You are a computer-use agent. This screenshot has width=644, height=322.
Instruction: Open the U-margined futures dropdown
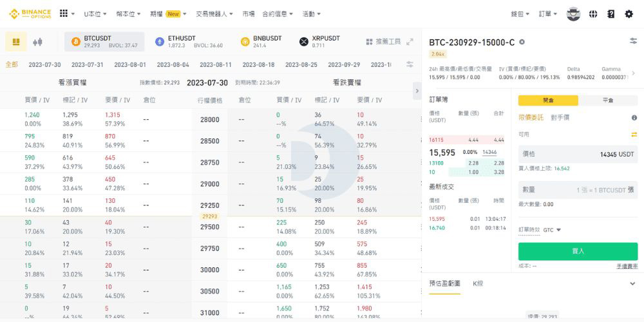click(95, 14)
